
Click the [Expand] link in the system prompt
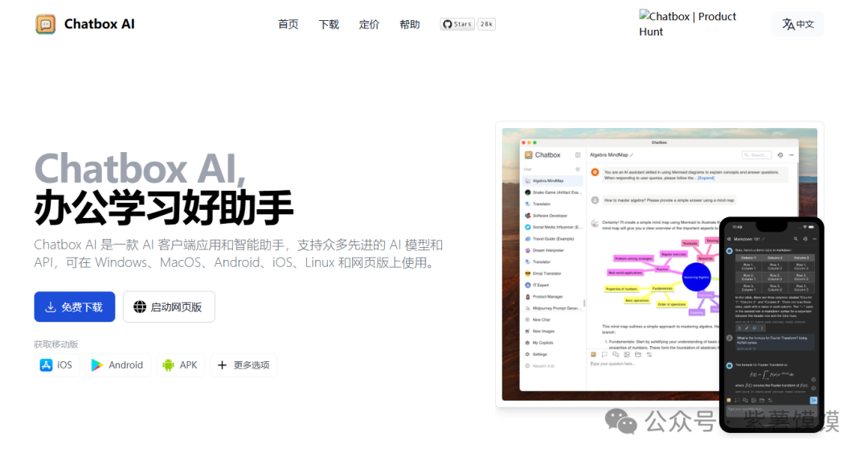[x=706, y=179]
